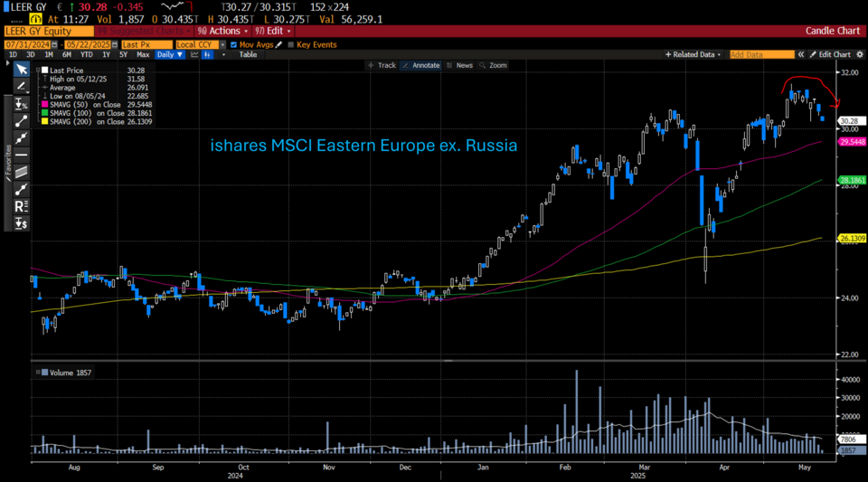Select the 1D range tab

coord(13,55)
